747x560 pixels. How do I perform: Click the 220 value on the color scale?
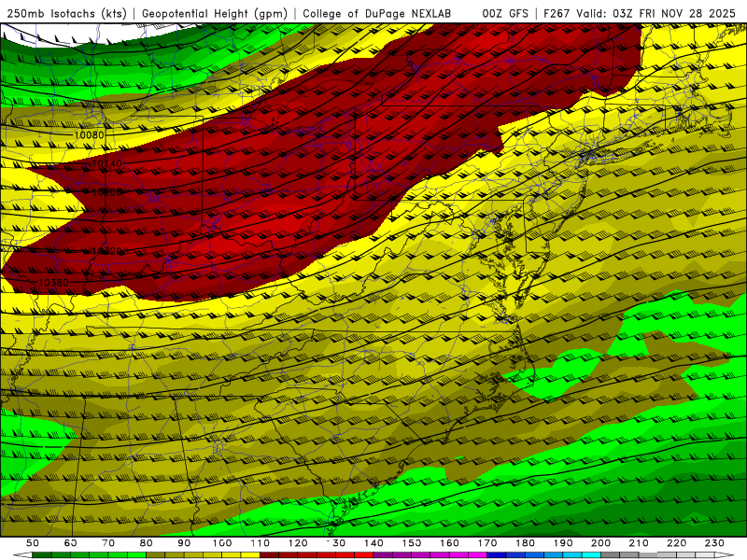676,543
